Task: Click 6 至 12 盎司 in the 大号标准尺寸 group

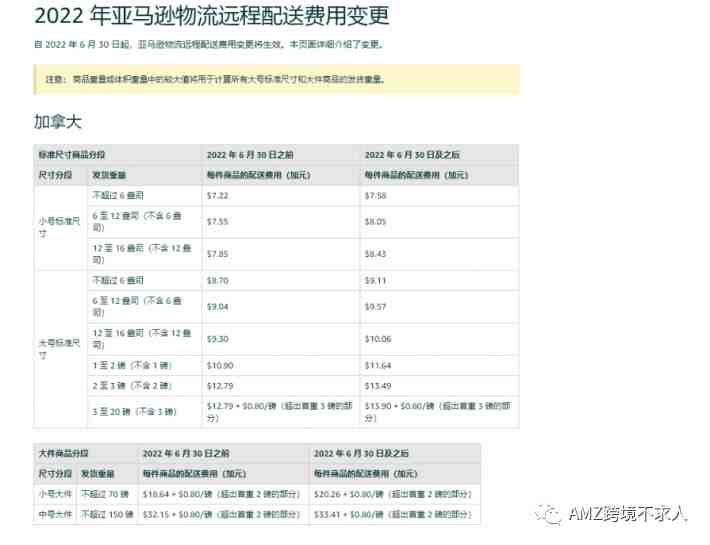Action: click(x=137, y=306)
